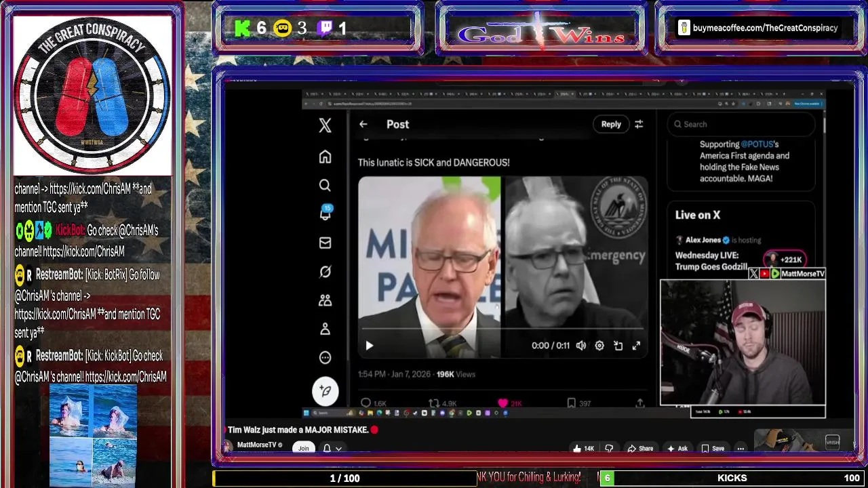Click the Live on X heading
Image resolution: width=868 pixels, height=488 pixels.
pyautogui.click(x=698, y=215)
